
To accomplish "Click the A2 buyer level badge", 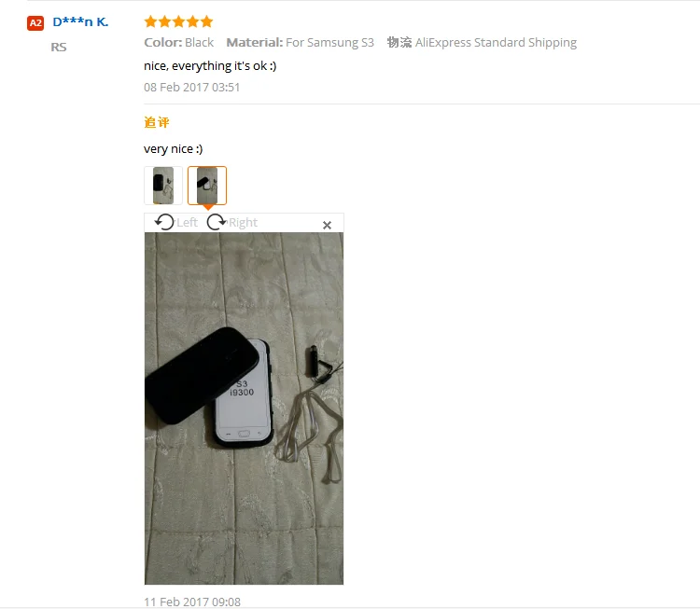I will 35,22.
